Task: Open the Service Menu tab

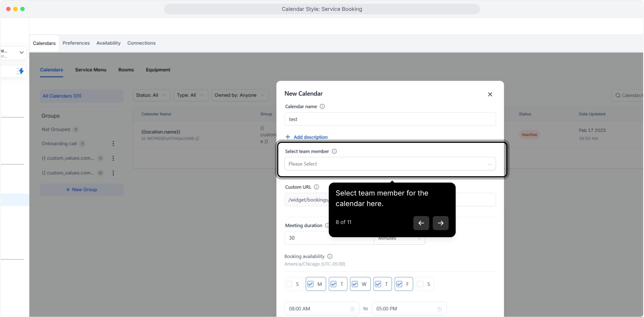Action: pyautogui.click(x=90, y=70)
